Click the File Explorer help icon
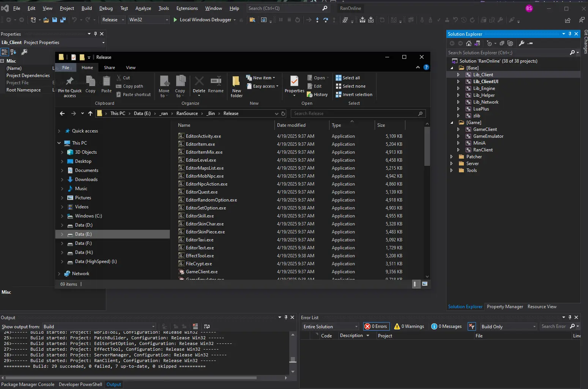Screen dimensions: 588x389 (426, 67)
